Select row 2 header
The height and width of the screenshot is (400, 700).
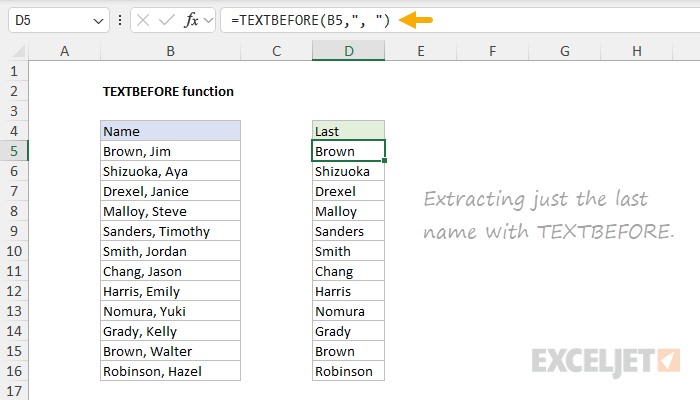14,91
